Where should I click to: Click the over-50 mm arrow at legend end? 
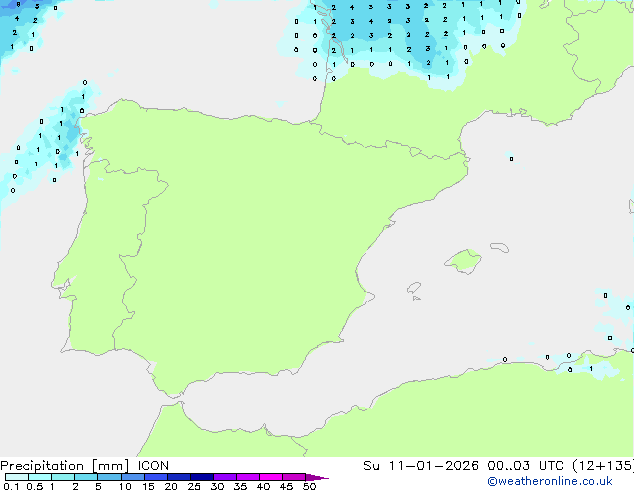(317, 477)
